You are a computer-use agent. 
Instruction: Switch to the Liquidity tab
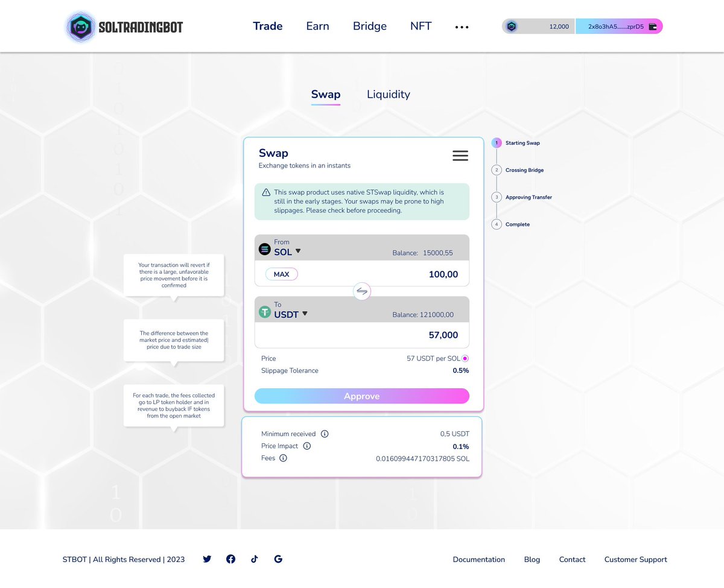[x=389, y=94]
